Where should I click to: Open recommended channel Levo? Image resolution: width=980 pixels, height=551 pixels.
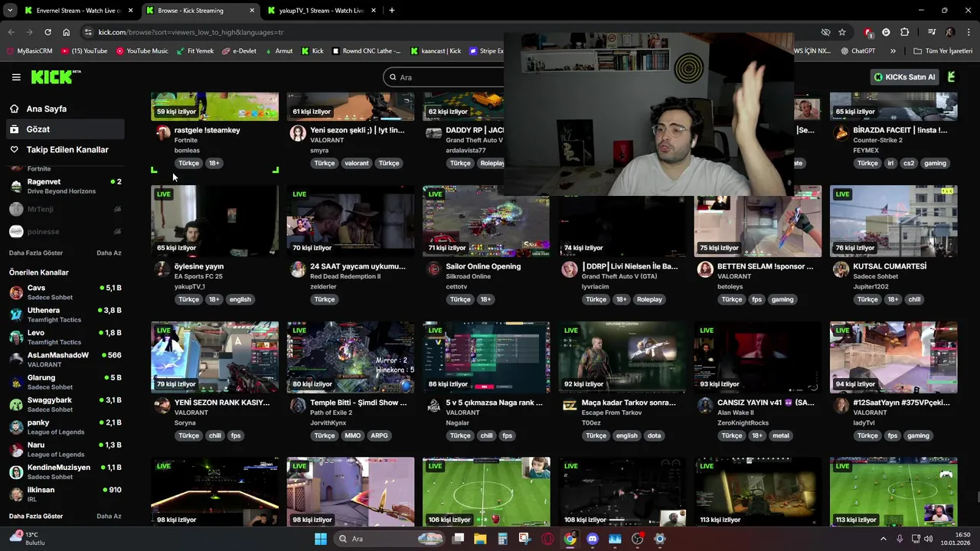tap(65, 337)
